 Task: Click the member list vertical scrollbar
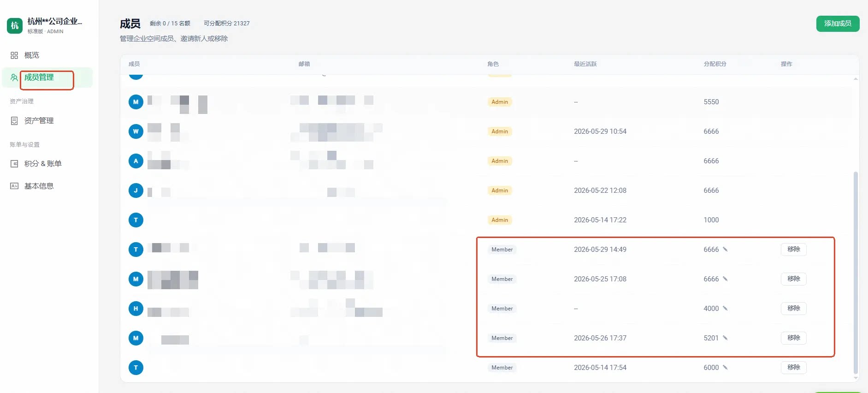pos(856,272)
